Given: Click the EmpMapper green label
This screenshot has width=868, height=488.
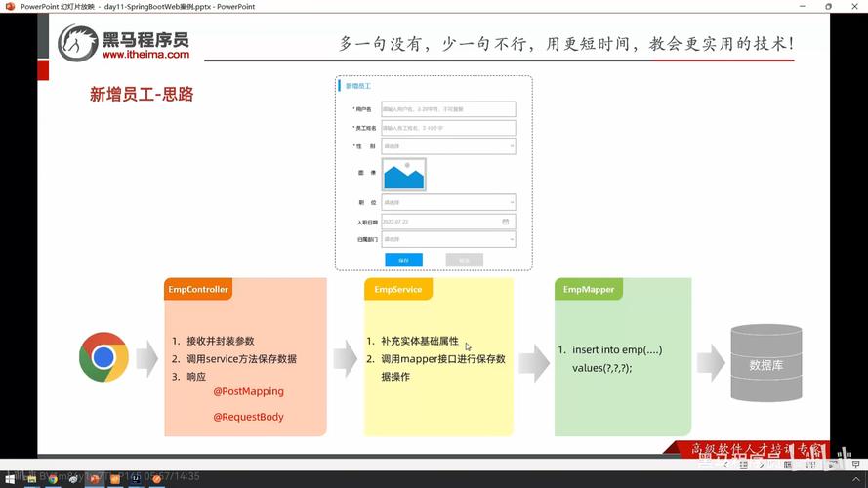Looking at the screenshot, I should [589, 289].
